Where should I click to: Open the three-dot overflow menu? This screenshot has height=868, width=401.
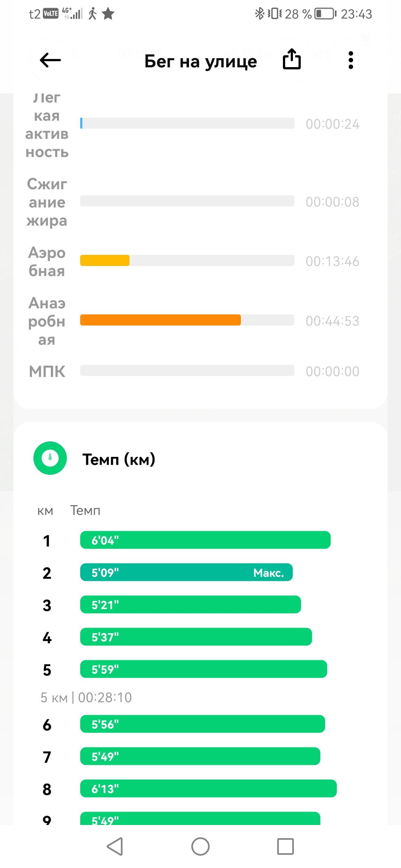351,60
